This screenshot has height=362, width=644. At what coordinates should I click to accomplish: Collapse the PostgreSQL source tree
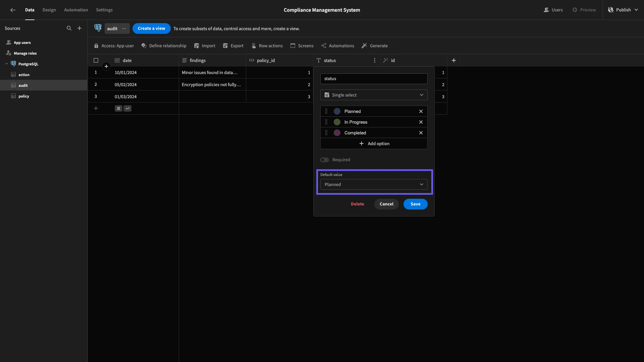(7, 64)
